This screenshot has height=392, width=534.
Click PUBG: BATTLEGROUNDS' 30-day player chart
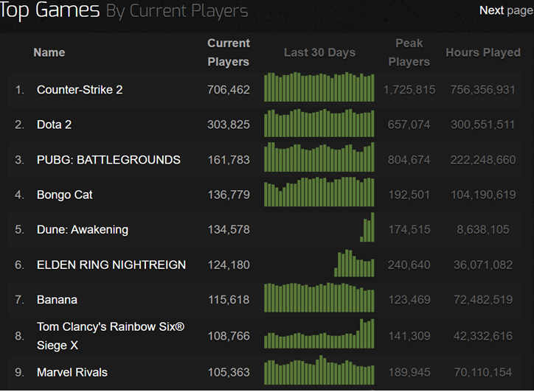(319, 157)
